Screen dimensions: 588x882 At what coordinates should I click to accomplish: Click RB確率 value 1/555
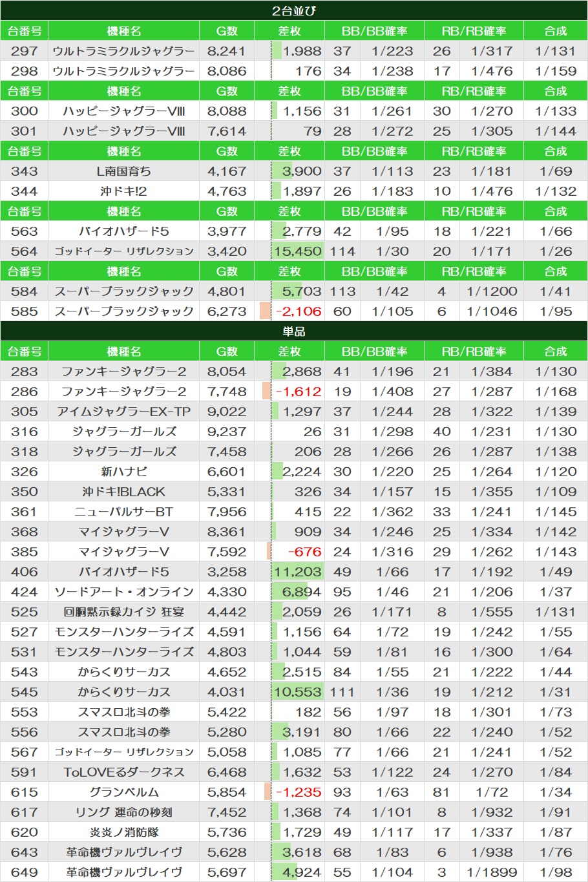(x=492, y=612)
